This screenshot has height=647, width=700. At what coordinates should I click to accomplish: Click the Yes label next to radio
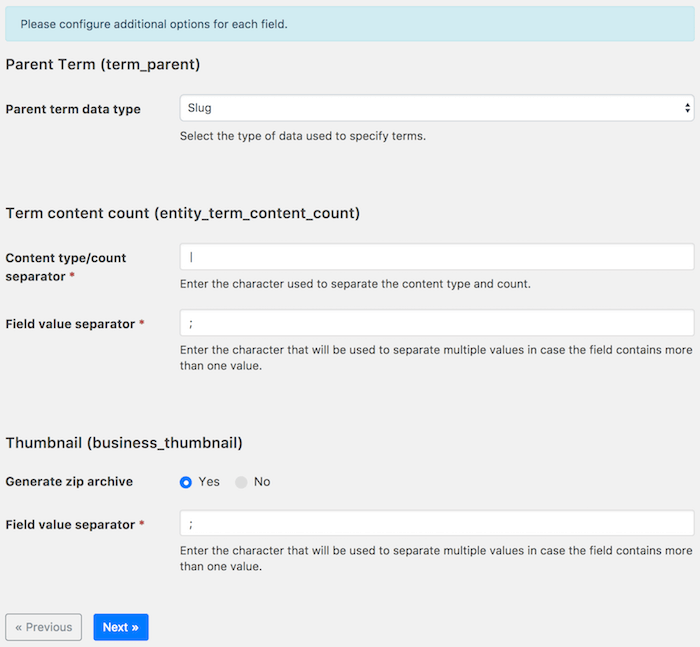209,482
